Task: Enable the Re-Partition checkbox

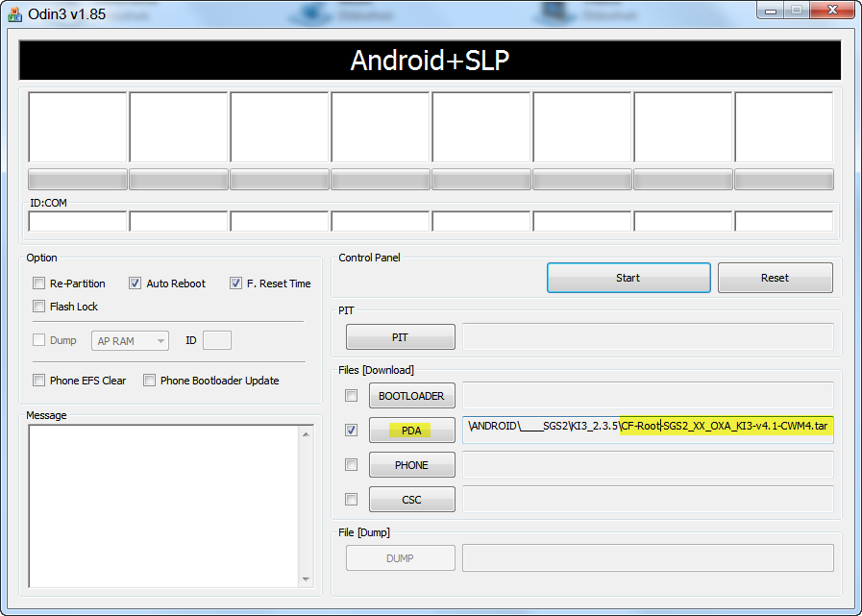Action: coord(38,283)
